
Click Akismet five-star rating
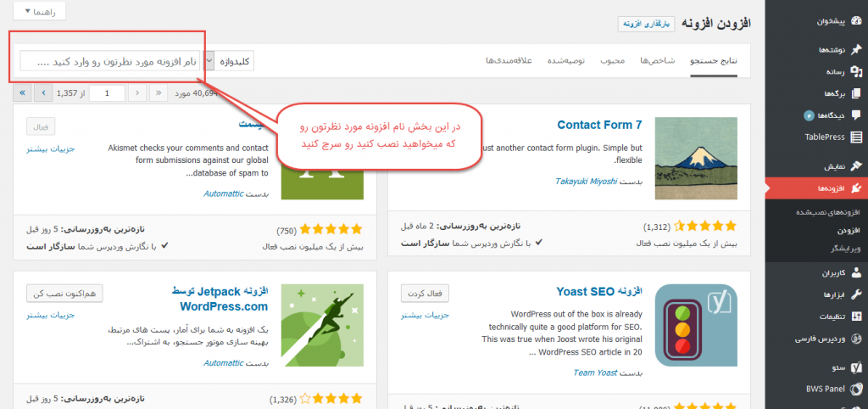pyautogui.click(x=331, y=229)
